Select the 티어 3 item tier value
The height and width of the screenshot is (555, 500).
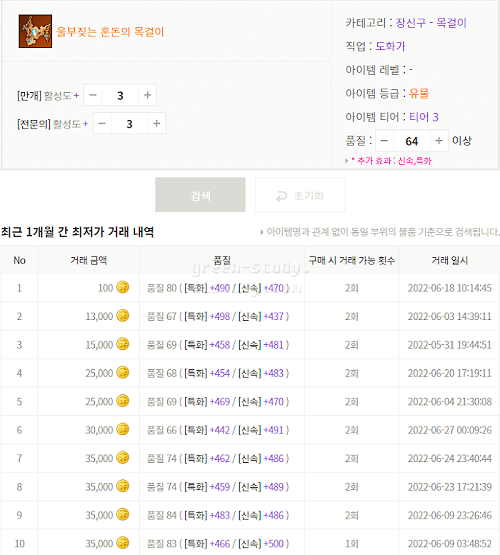tap(424, 117)
